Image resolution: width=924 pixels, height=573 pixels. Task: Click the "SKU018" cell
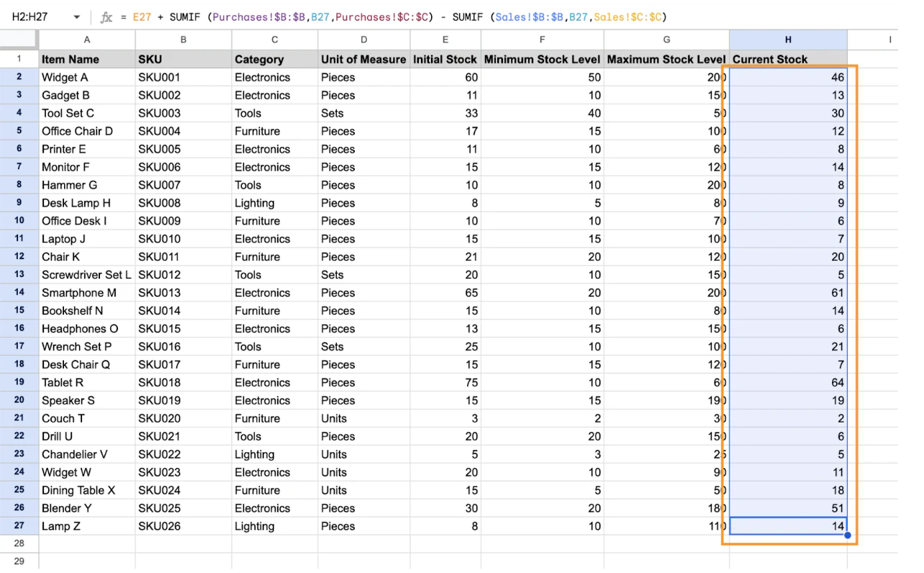[184, 382]
